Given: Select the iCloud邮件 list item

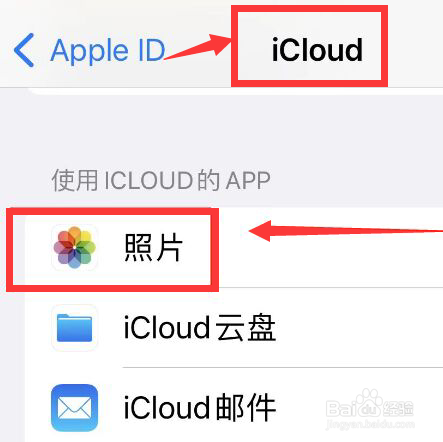Looking at the screenshot, I should tap(234, 408).
